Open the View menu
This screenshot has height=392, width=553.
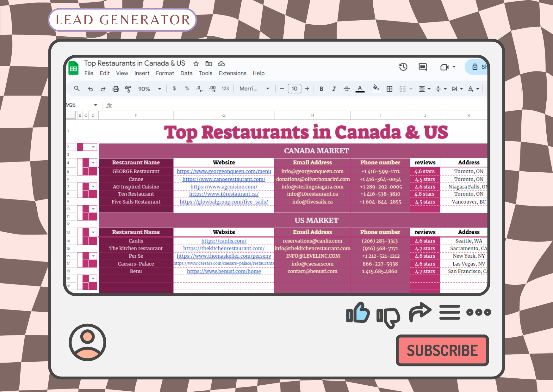(x=122, y=73)
